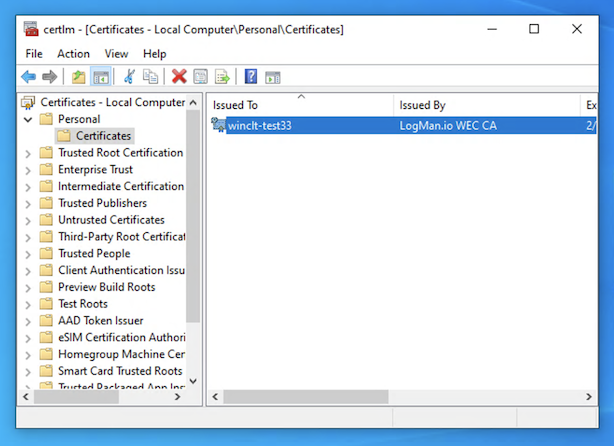
Task: Click tree pane vertical scroll down arrow
Action: pyautogui.click(x=193, y=381)
